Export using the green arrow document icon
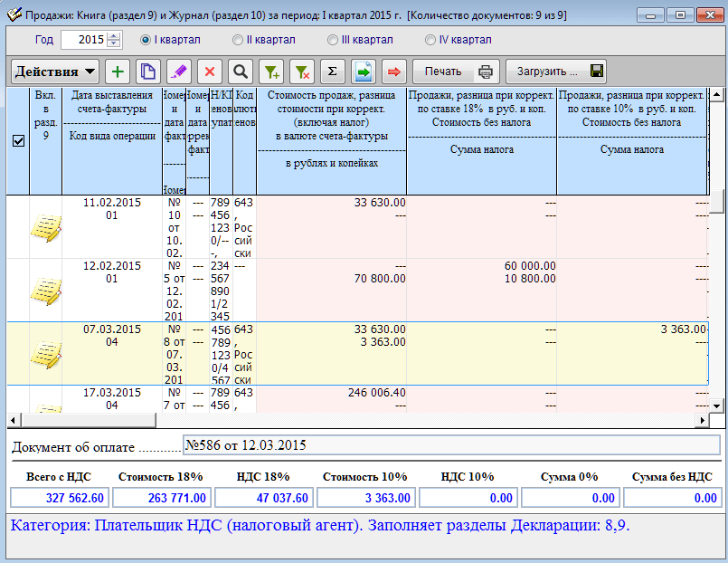 (364, 72)
